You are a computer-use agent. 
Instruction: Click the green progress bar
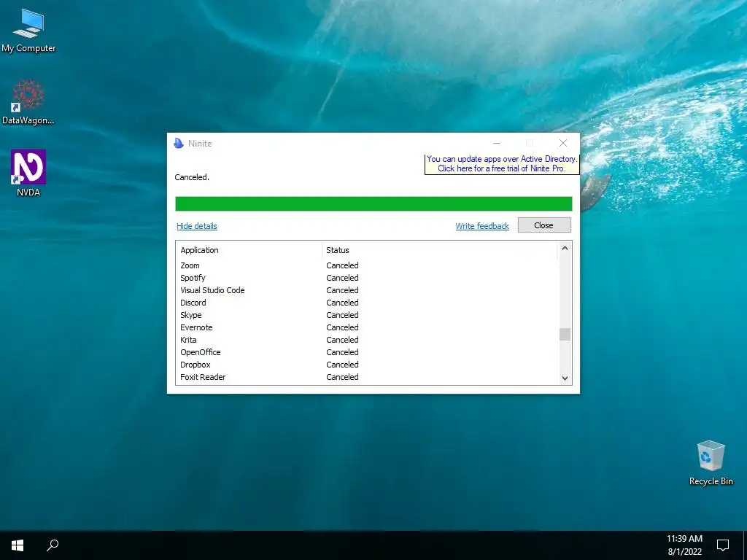tap(373, 204)
